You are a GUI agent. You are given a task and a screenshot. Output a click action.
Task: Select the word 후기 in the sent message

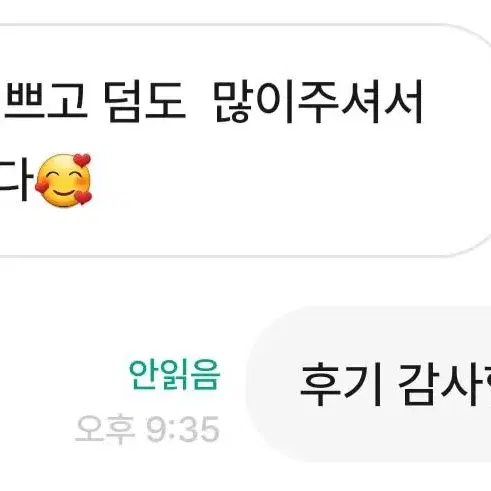pyautogui.click(x=341, y=385)
